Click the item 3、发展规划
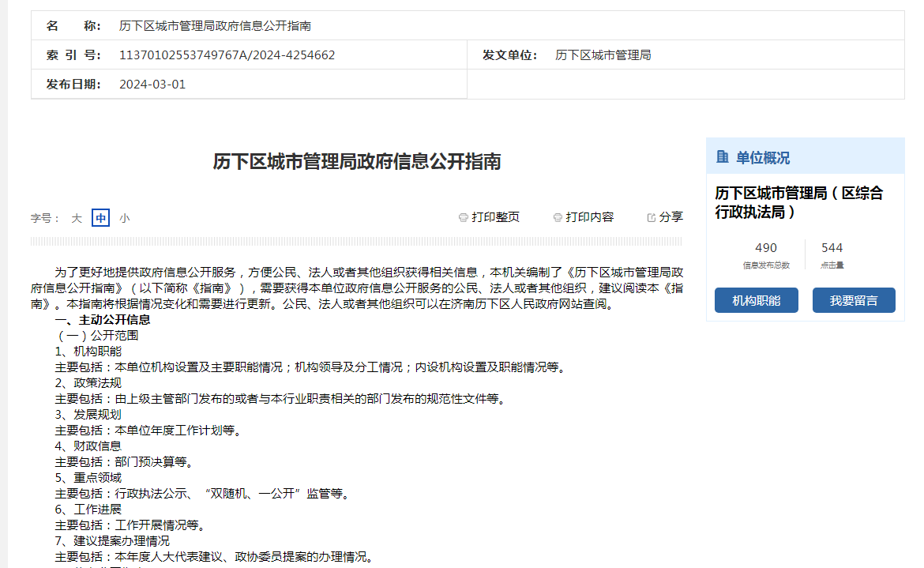924x568 pixels. [88, 414]
